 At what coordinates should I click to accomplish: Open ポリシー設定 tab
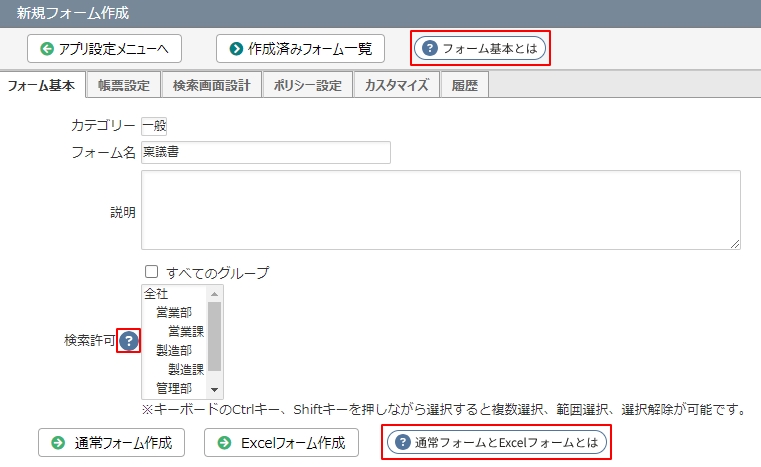coord(308,86)
